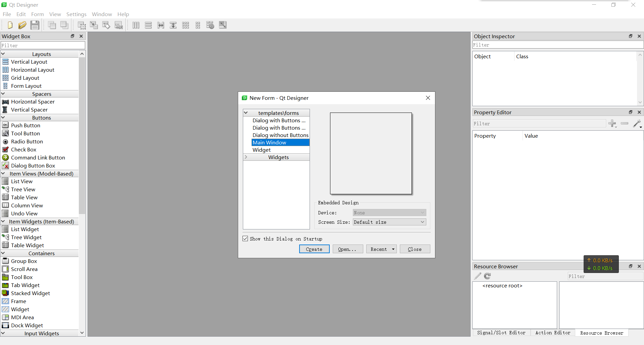Float the Object Inspector panel

coord(631,36)
